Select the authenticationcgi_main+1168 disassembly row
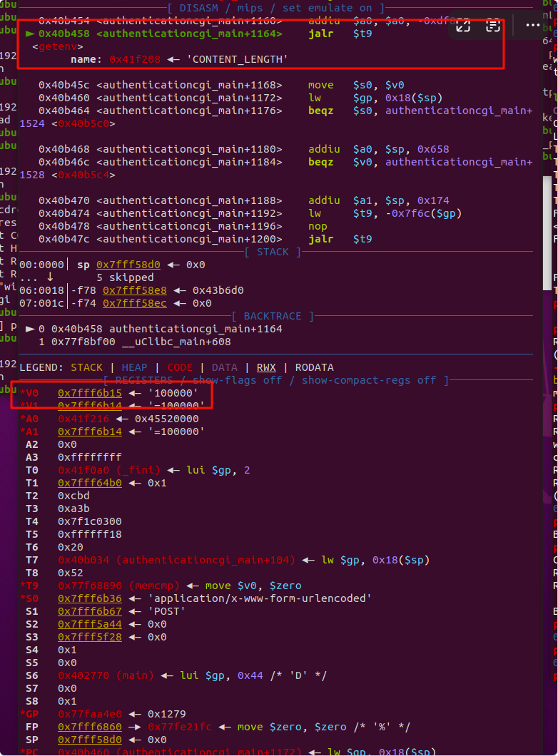This screenshot has width=558, height=756. pos(221,85)
